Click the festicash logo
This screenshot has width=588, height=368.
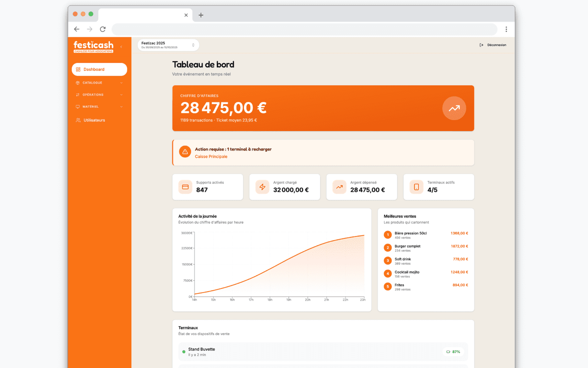tap(93, 46)
